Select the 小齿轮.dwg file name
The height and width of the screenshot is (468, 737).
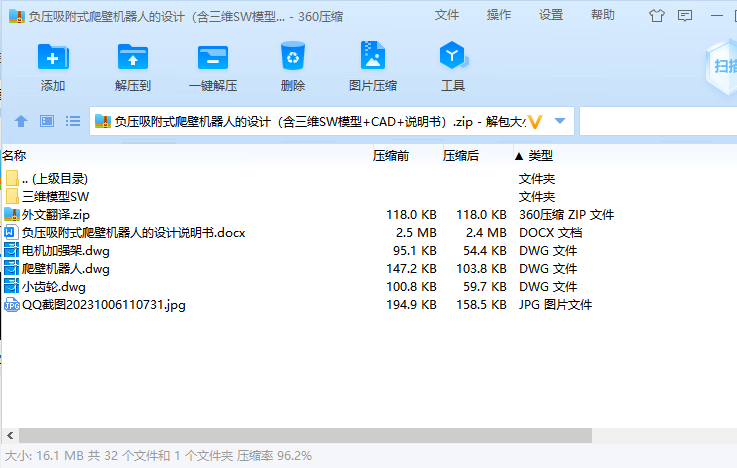(x=54, y=287)
